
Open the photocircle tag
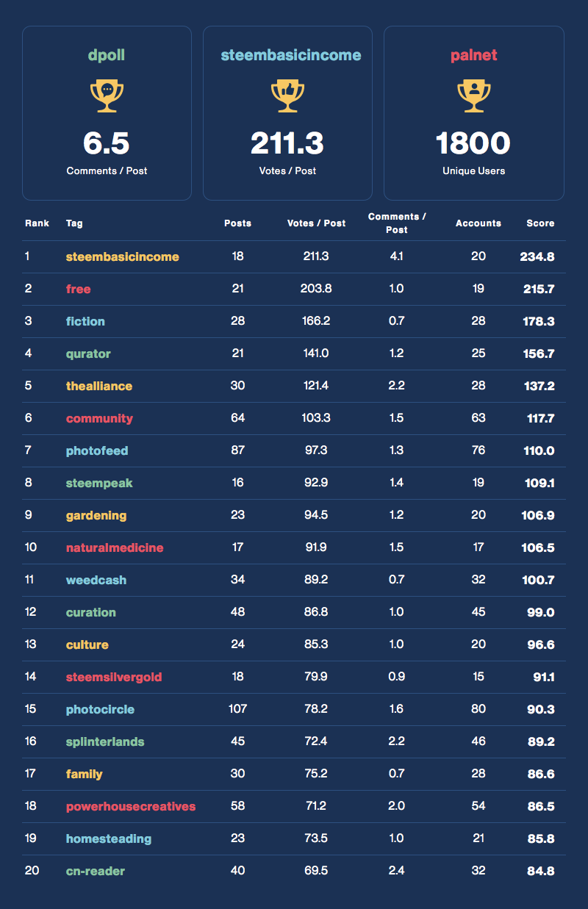pos(100,709)
